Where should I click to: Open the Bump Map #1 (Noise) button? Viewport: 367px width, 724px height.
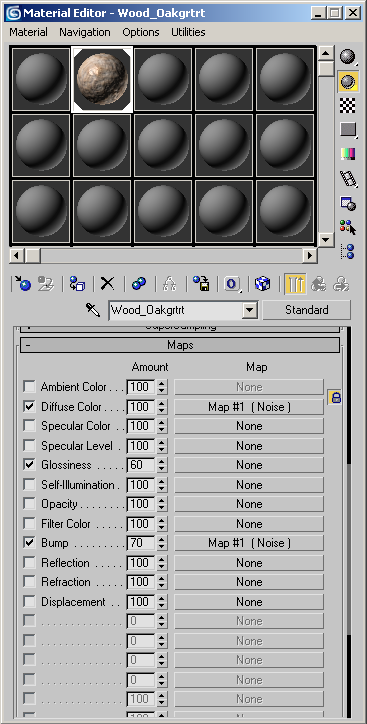[249, 543]
